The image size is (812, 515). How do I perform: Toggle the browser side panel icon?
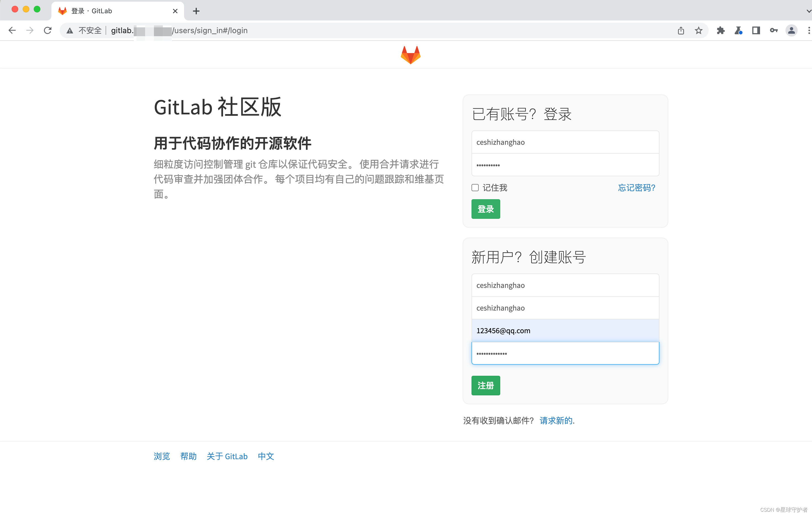[756, 31]
